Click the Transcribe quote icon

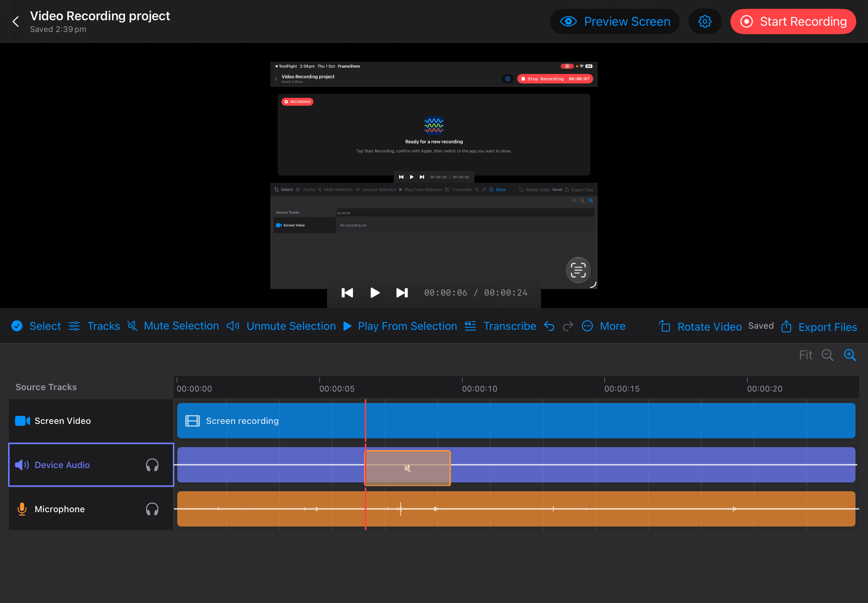click(470, 326)
